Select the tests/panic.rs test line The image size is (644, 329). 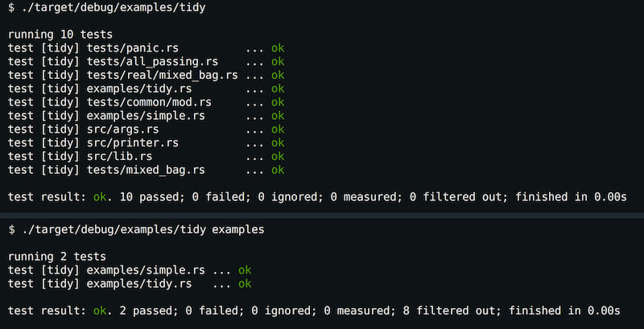146,48
